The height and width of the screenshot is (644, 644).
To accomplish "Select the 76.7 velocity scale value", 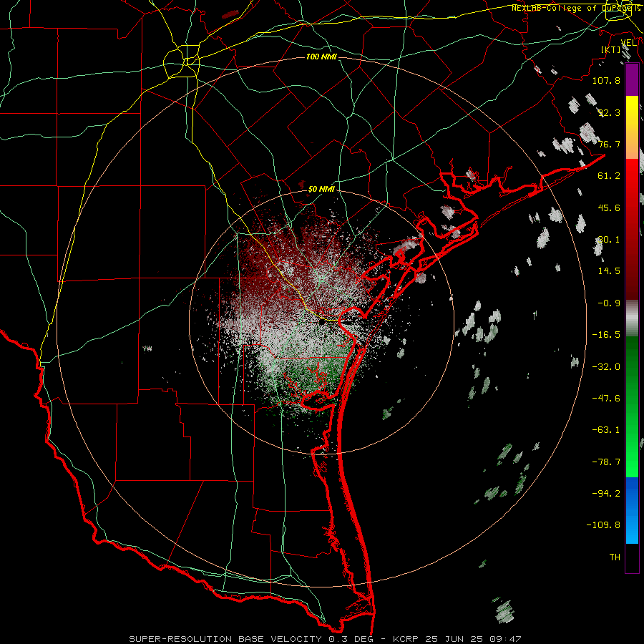I will coord(609,144).
